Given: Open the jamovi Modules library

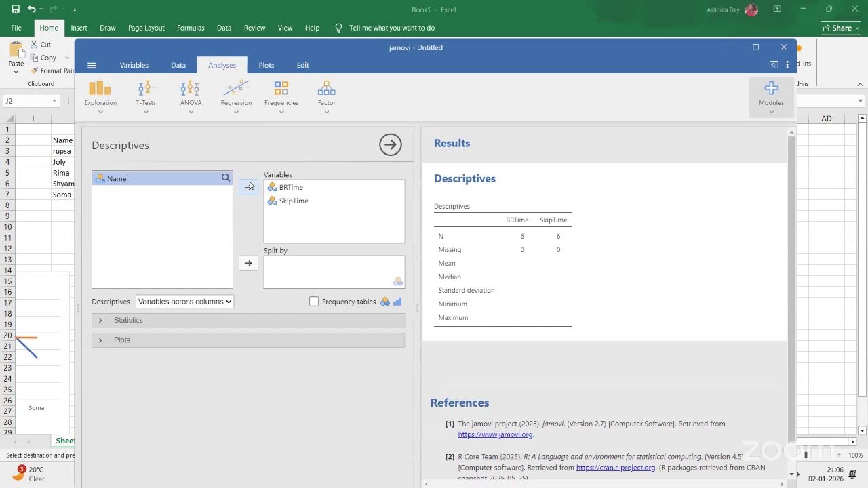Looking at the screenshot, I should point(771,97).
